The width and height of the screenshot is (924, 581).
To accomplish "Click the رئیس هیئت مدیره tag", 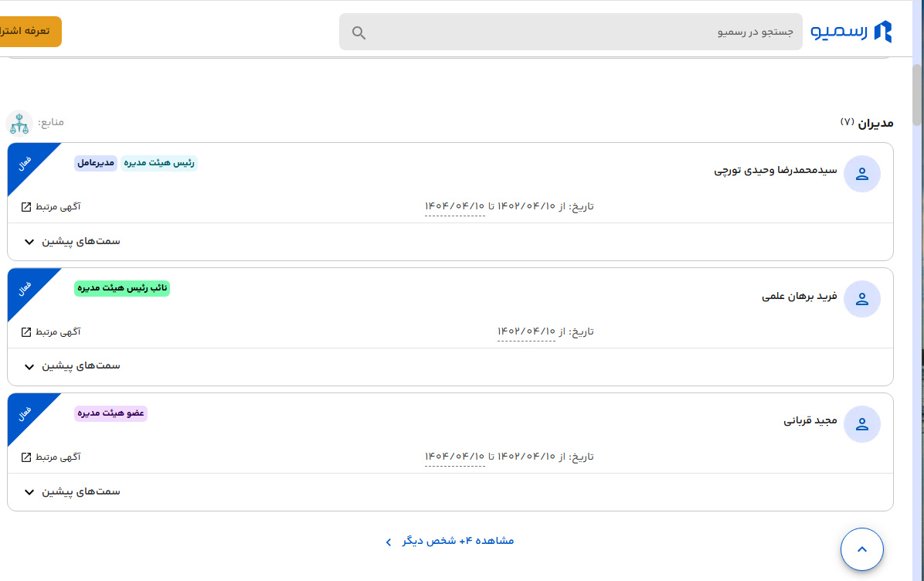I will tap(159, 163).
